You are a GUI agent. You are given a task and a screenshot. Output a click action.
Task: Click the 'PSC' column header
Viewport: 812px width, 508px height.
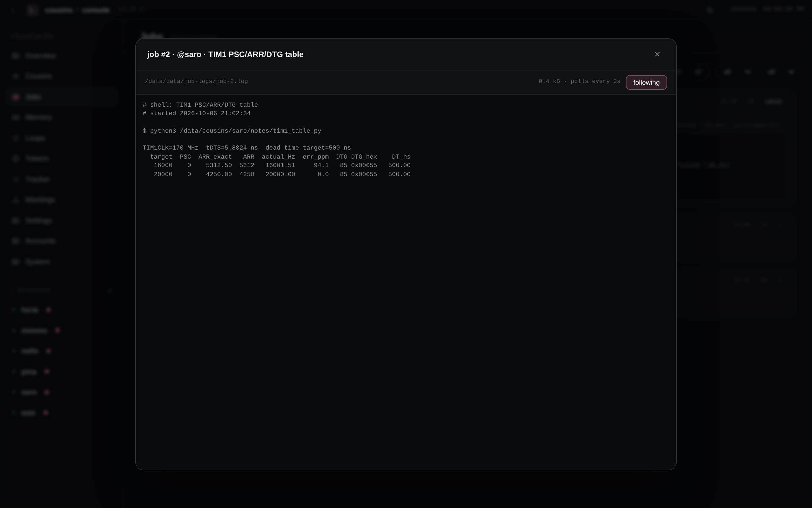(x=185, y=157)
